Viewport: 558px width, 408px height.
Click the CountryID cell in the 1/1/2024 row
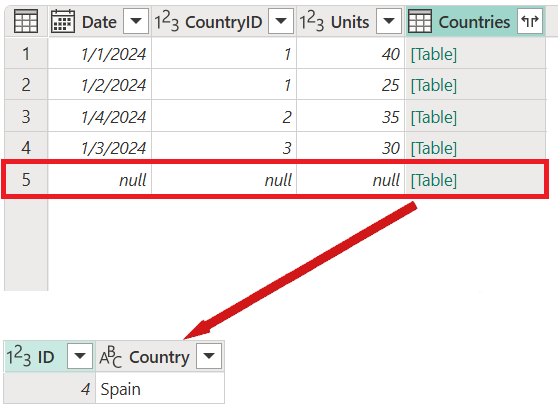224,53
